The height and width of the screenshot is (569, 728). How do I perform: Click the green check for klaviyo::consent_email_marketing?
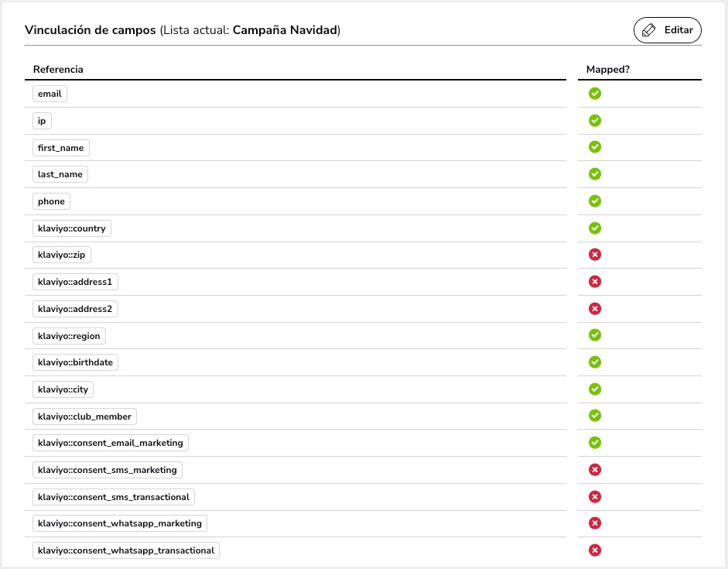(595, 443)
